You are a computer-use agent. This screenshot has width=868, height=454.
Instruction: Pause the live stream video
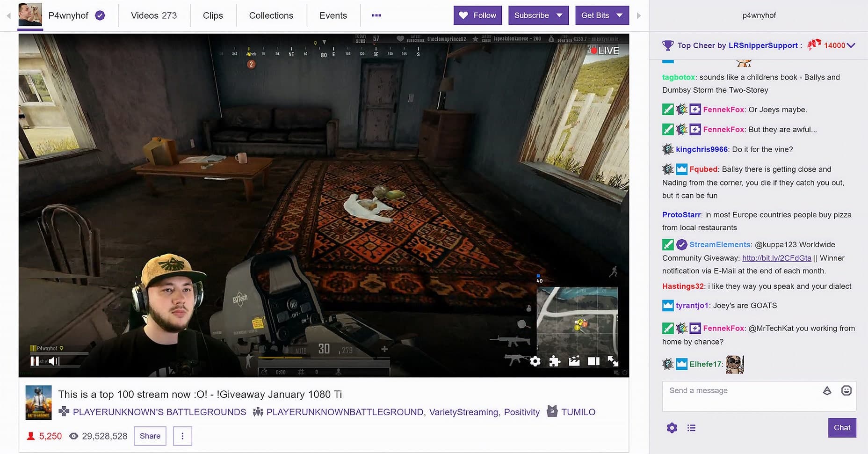(35, 361)
